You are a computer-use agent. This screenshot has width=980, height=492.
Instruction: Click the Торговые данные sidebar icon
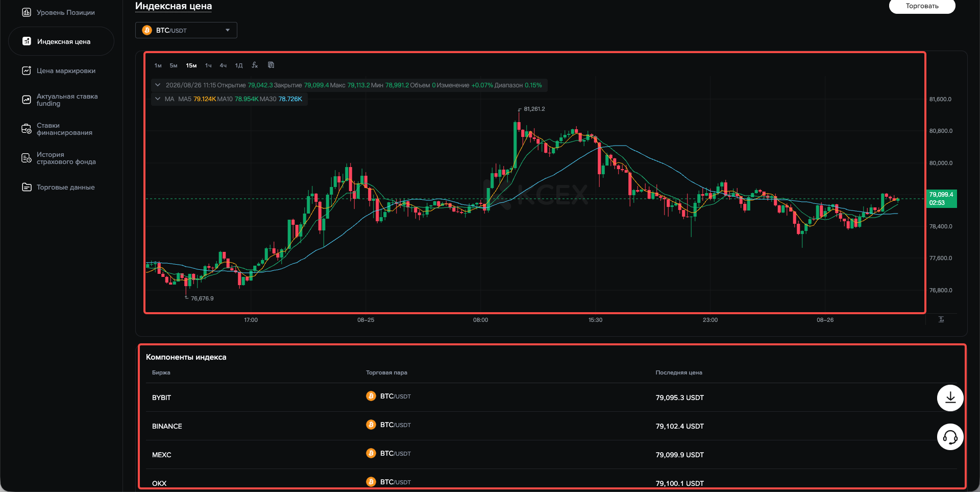pos(27,187)
